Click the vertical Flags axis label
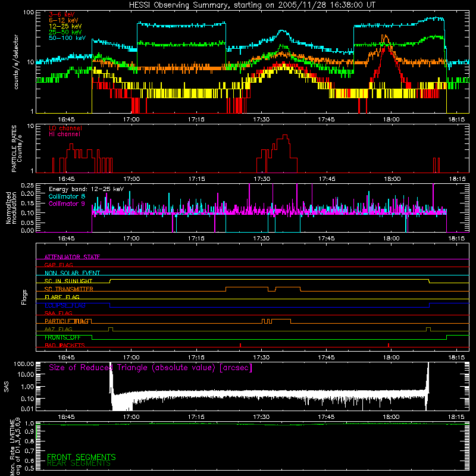 coord(24,297)
